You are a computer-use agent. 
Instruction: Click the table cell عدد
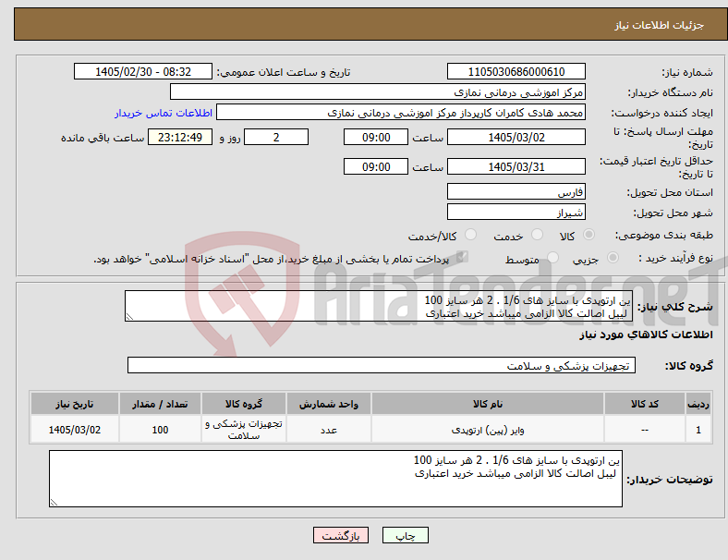(329, 430)
